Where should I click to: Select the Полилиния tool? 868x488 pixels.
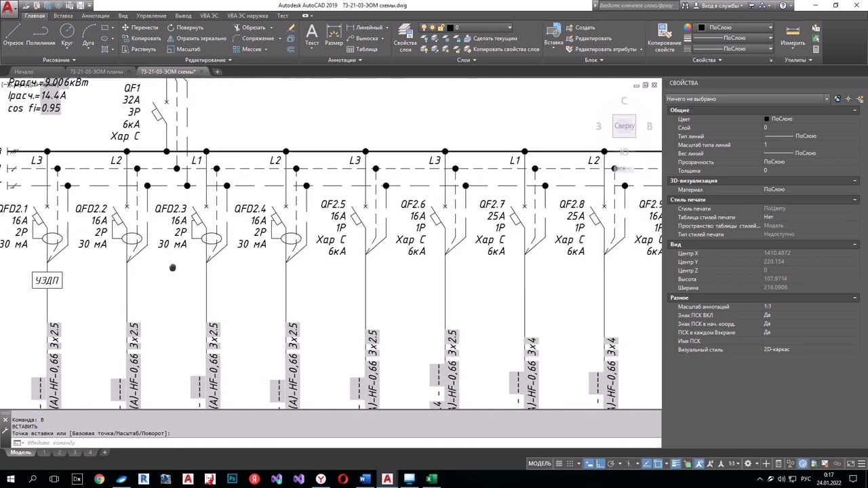pos(41,35)
